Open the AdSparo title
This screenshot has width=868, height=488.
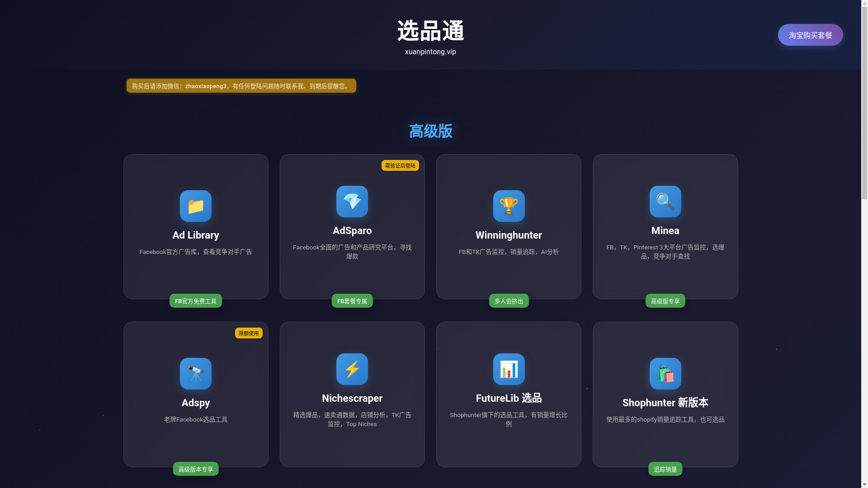click(x=352, y=230)
